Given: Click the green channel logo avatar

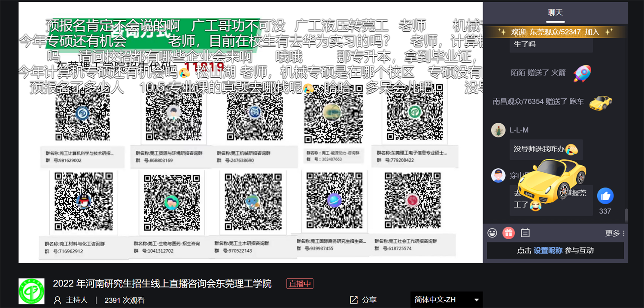Looking at the screenshot, I should click(31, 291).
